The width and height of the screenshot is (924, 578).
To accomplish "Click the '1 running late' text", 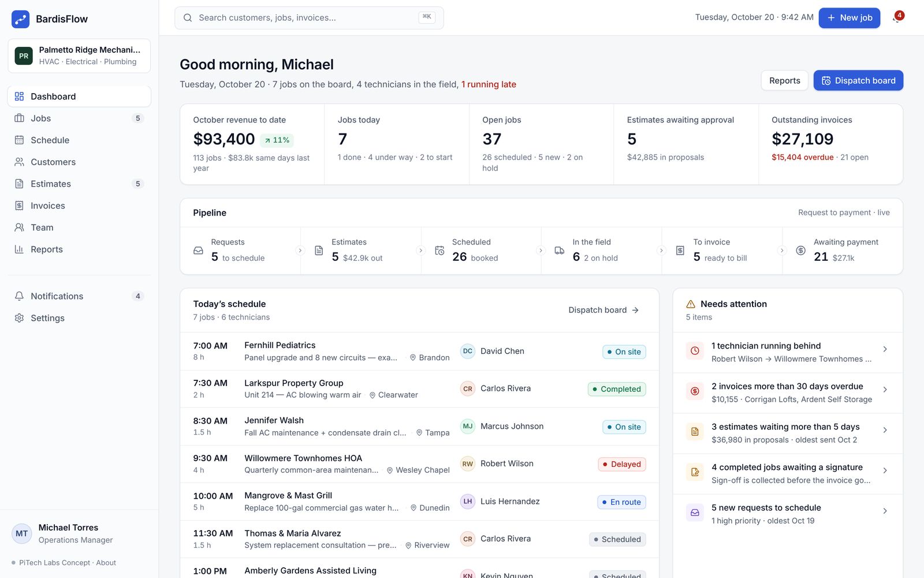I will click(489, 84).
